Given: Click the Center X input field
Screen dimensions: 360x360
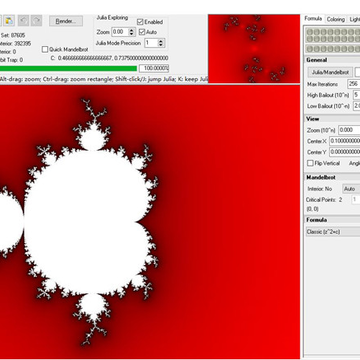Looking at the screenshot, I should coord(345,141).
